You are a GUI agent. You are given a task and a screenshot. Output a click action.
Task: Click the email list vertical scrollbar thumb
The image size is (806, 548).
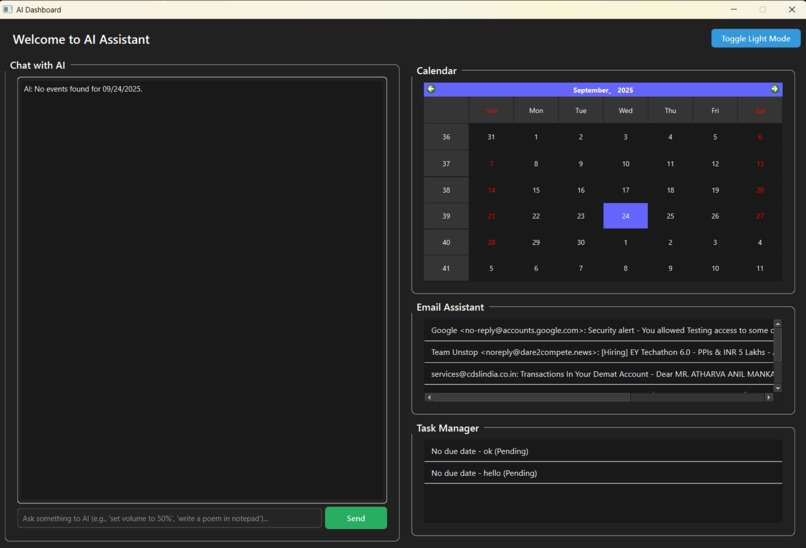[778, 344]
